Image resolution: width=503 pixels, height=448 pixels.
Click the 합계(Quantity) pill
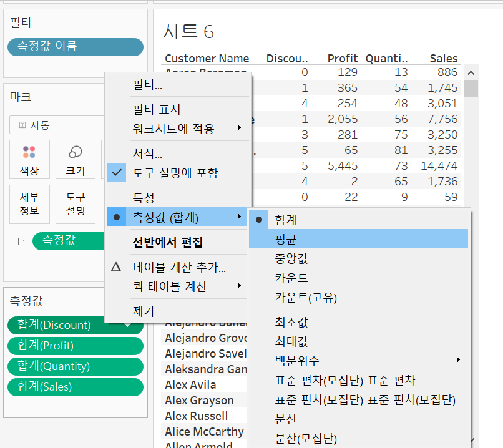(76, 366)
